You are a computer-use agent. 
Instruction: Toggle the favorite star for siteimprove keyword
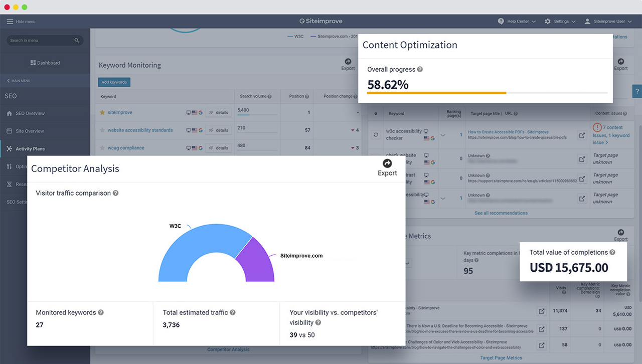(x=102, y=113)
